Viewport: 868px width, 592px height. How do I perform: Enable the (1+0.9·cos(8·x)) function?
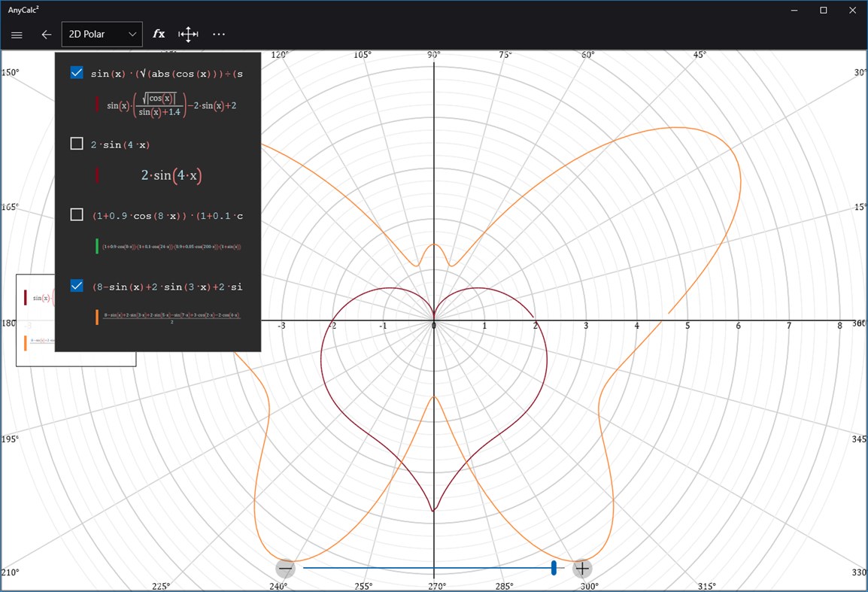click(77, 214)
